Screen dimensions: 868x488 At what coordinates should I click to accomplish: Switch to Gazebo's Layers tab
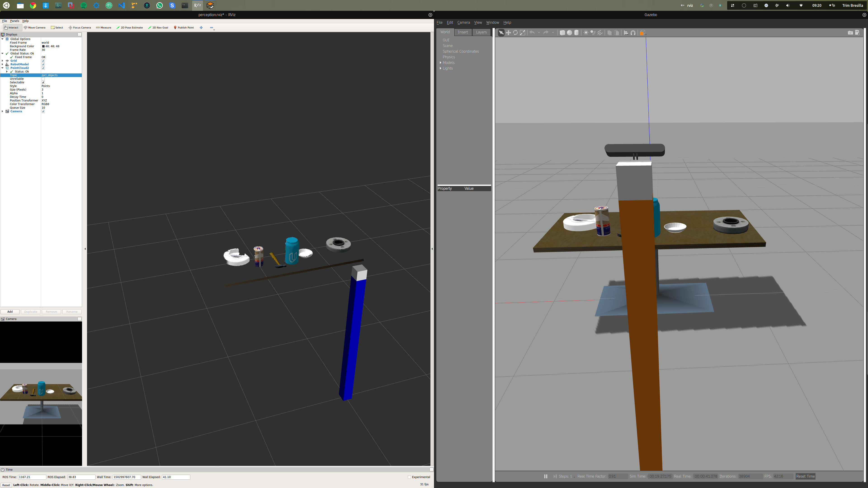coord(481,32)
